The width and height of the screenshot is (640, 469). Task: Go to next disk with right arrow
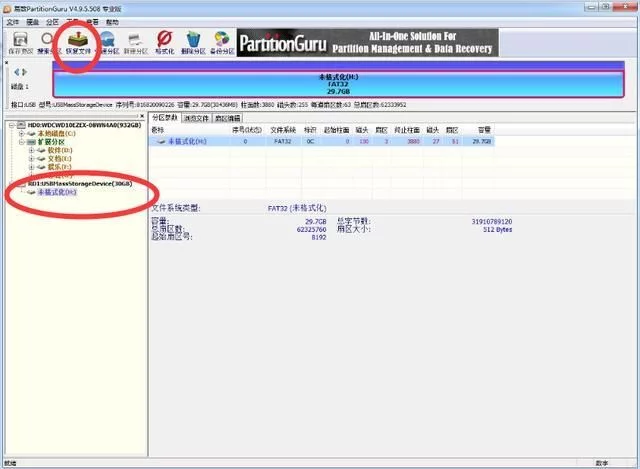(x=24, y=72)
